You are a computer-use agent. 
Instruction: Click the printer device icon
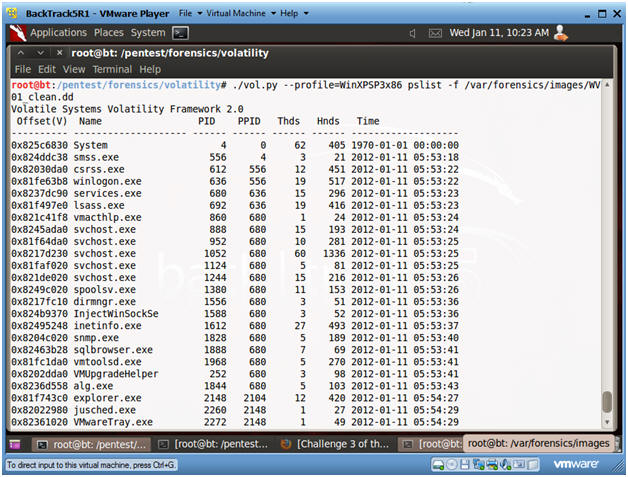click(x=492, y=465)
